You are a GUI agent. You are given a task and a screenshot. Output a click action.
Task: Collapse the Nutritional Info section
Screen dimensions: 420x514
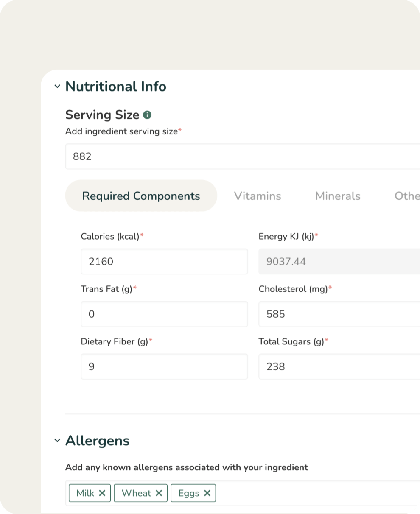tap(57, 87)
